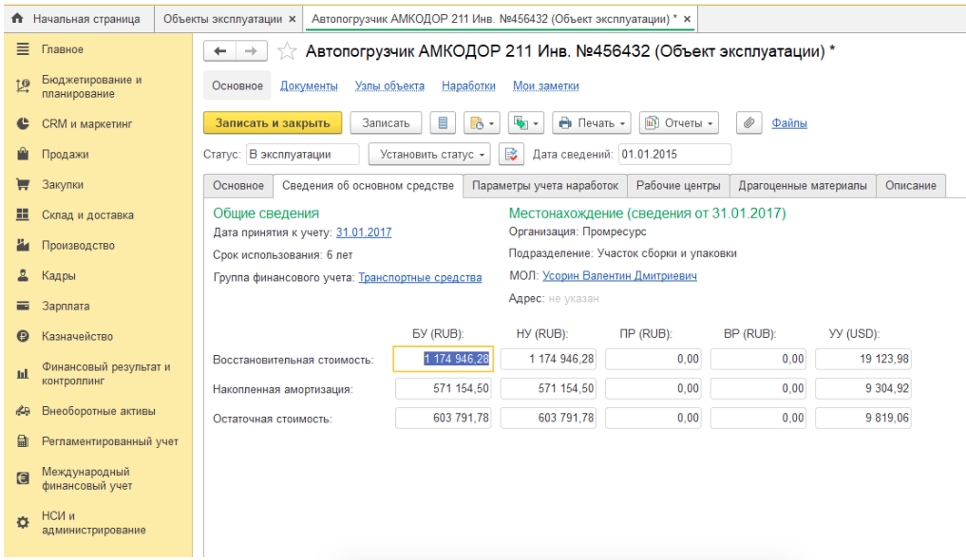Click the Записать button

(x=386, y=123)
